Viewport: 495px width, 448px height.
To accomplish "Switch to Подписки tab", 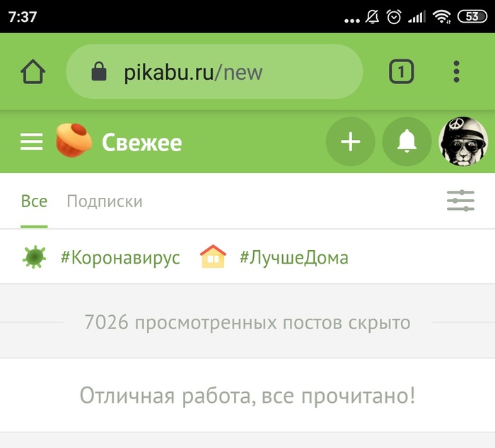I will click(x=105, y=201).
